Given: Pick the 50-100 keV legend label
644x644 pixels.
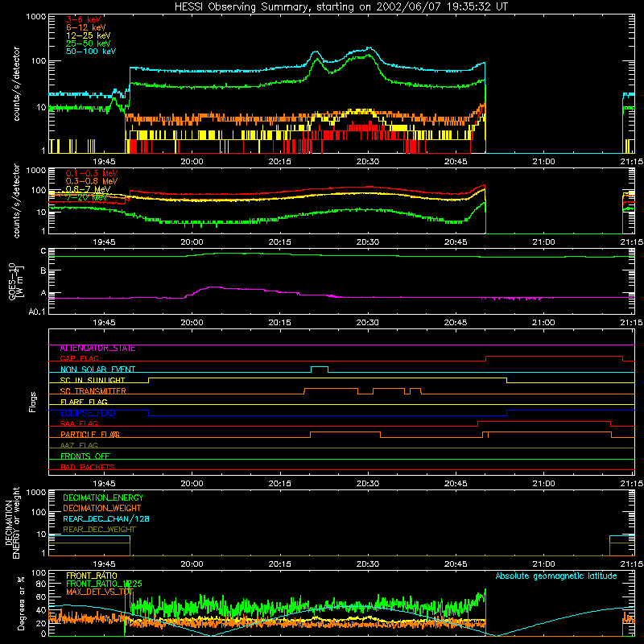Looking at the screenshot, I should pos(91,51).
